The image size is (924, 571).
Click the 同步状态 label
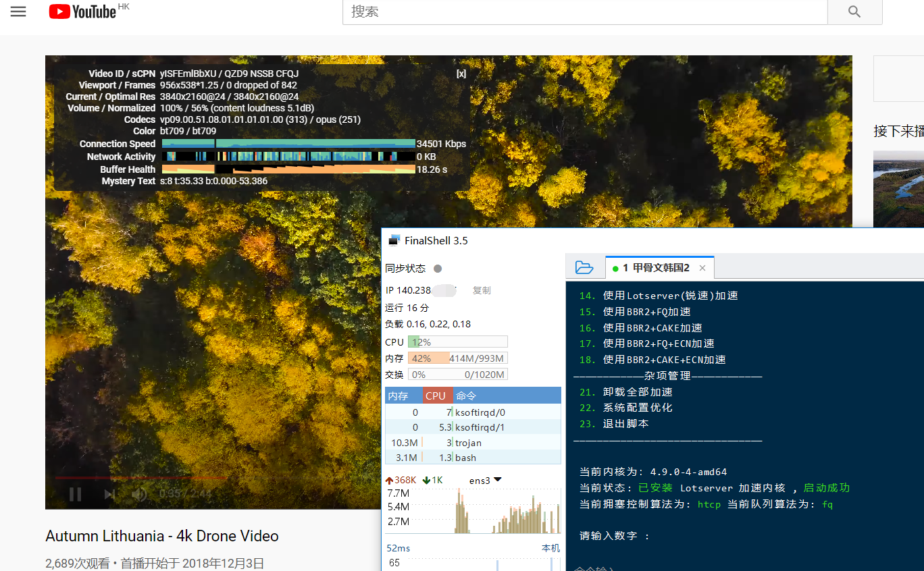click(x=405, y=269)
